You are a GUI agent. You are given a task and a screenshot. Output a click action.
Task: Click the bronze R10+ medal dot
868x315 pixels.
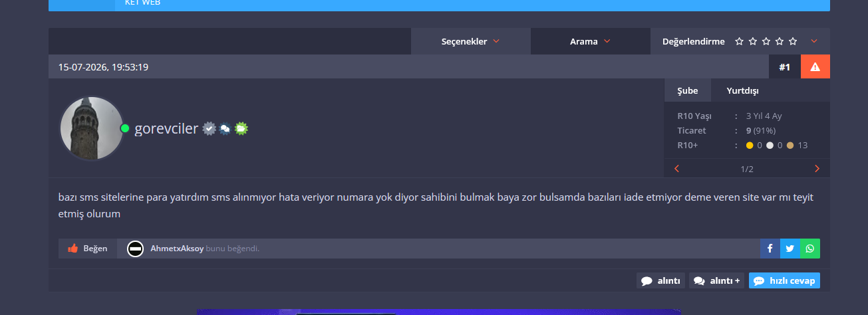[790, 146]
